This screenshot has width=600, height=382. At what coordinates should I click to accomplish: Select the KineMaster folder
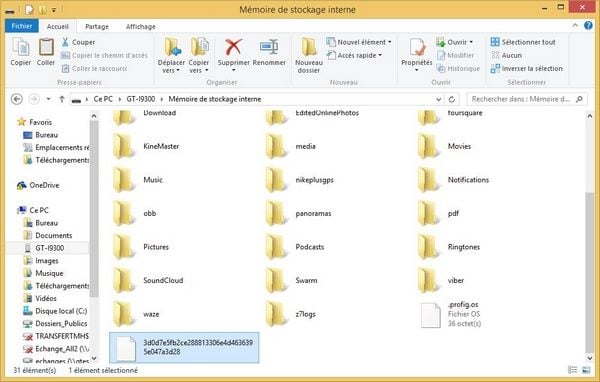pos(146,146)
